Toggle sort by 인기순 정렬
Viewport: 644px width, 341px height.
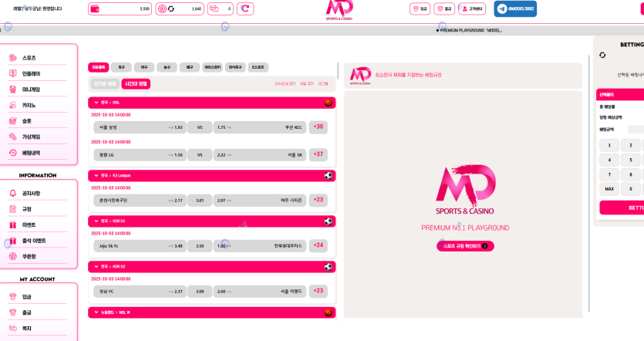coord(104,84)
